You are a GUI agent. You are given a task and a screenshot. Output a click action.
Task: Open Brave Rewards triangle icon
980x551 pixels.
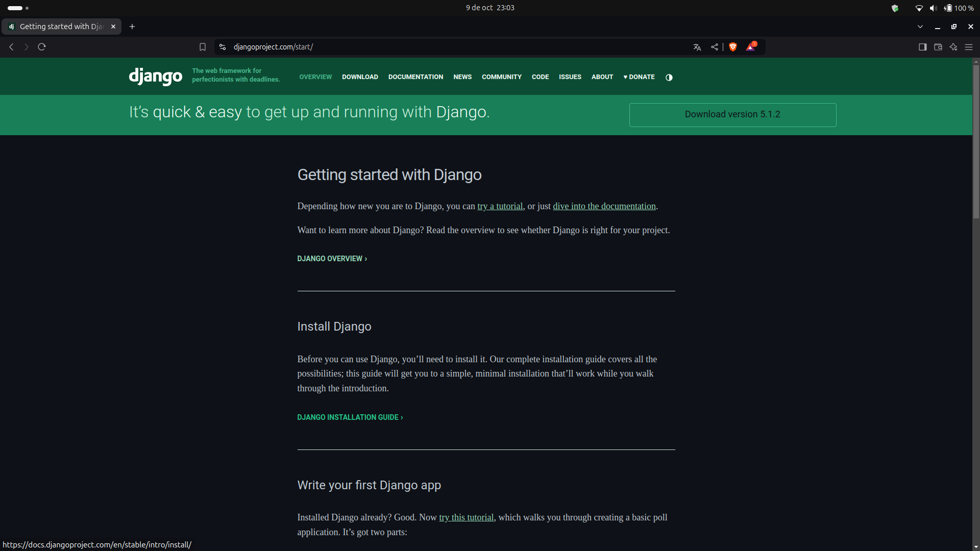pos(751,46)
